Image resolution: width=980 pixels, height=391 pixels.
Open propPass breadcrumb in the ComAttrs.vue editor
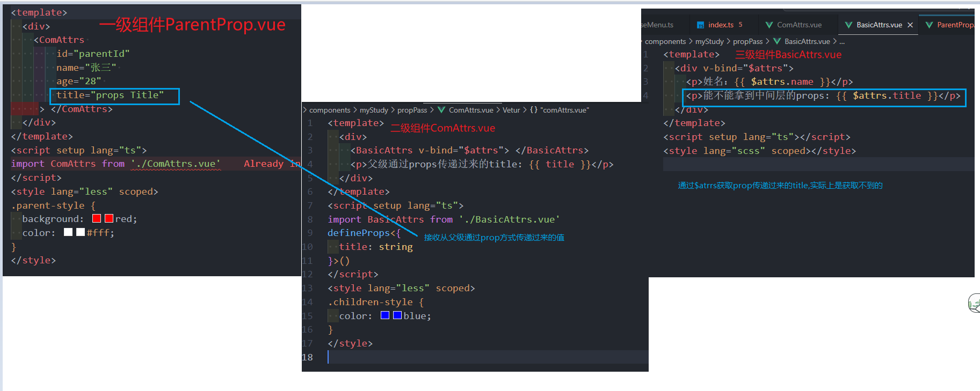pyautogui.click(x=412, y=110)
